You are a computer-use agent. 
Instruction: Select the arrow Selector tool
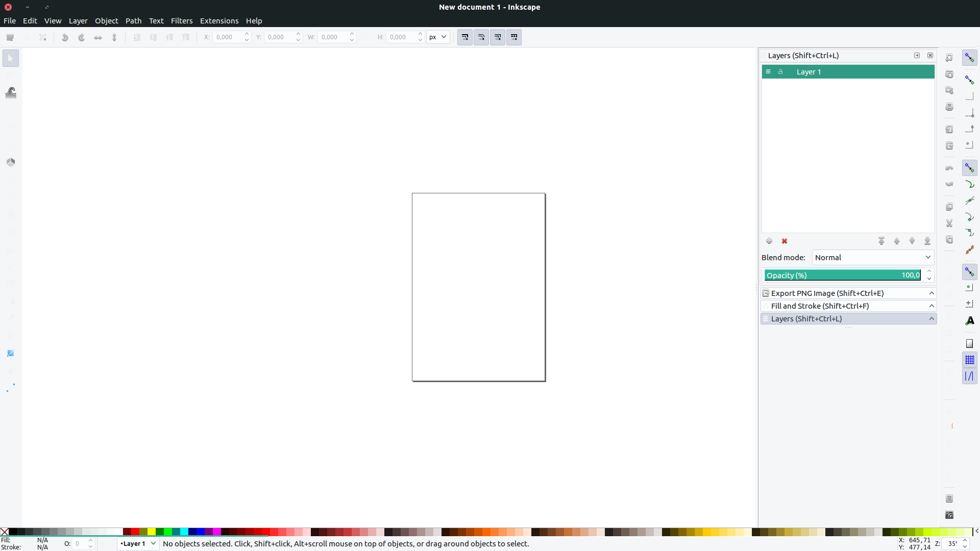point(11,58)
